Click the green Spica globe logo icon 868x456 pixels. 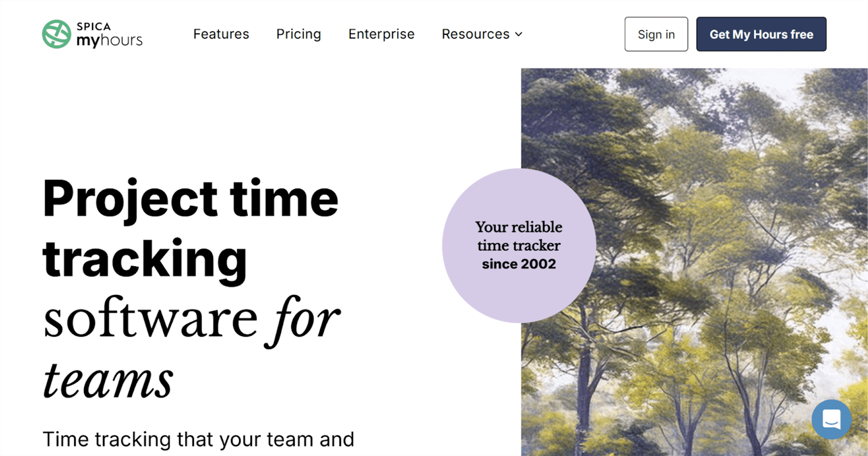(57, 34)
